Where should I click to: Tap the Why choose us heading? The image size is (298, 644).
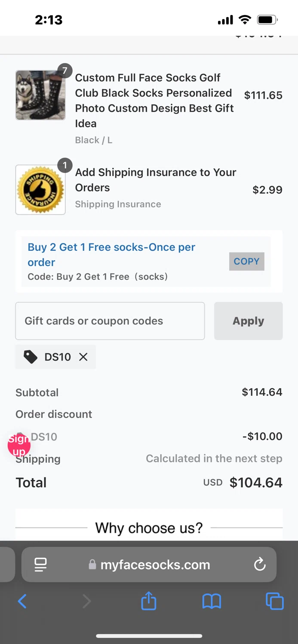149,528
